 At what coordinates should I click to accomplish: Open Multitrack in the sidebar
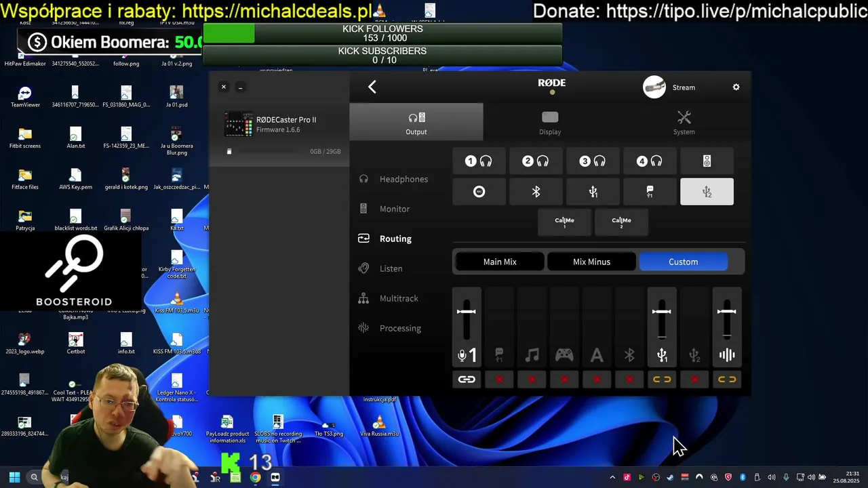pos(389,298)
